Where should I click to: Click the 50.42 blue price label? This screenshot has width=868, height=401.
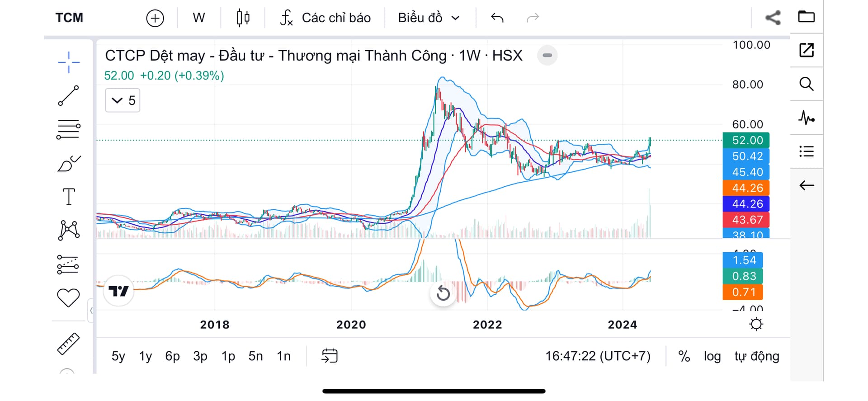click(x=746, y=156)
